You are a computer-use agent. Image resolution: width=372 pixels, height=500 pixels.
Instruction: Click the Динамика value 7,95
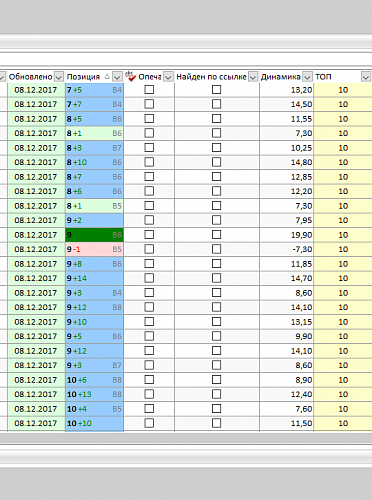[303, 220]
